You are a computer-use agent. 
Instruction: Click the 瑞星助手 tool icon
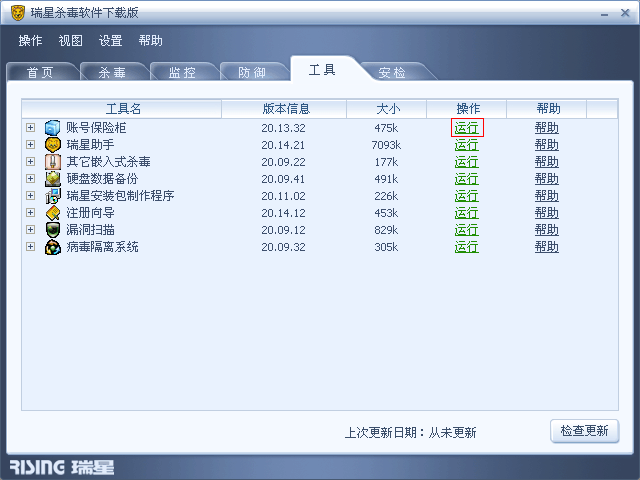point(53,145)
